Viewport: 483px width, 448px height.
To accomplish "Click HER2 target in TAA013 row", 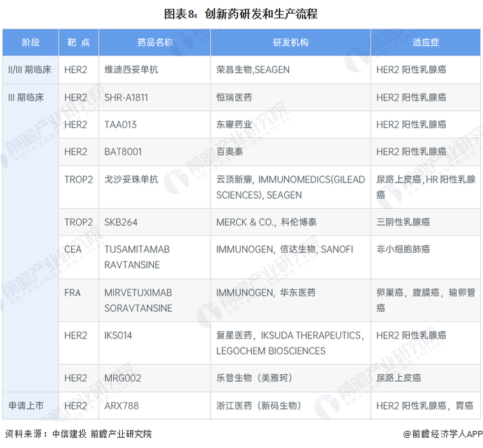I will [x=76, y=125].
